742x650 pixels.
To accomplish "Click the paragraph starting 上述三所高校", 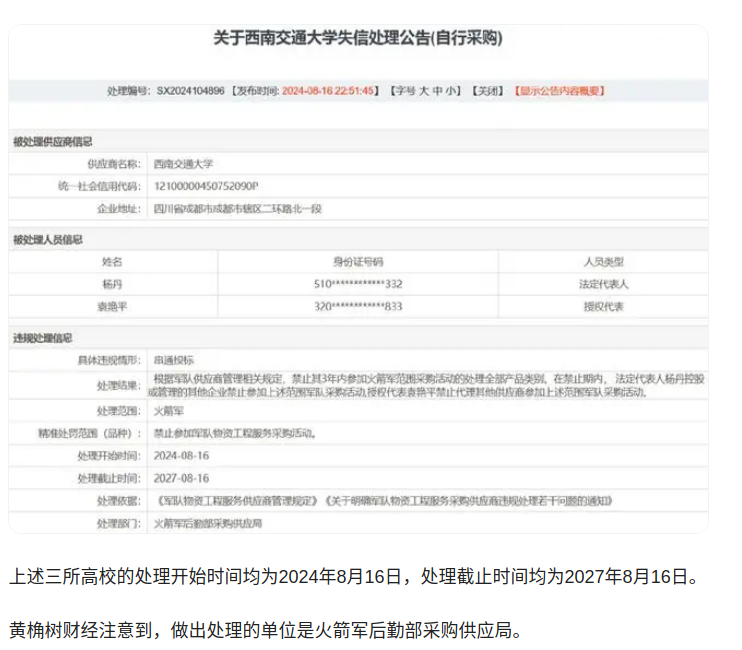I will click(354, 577).
